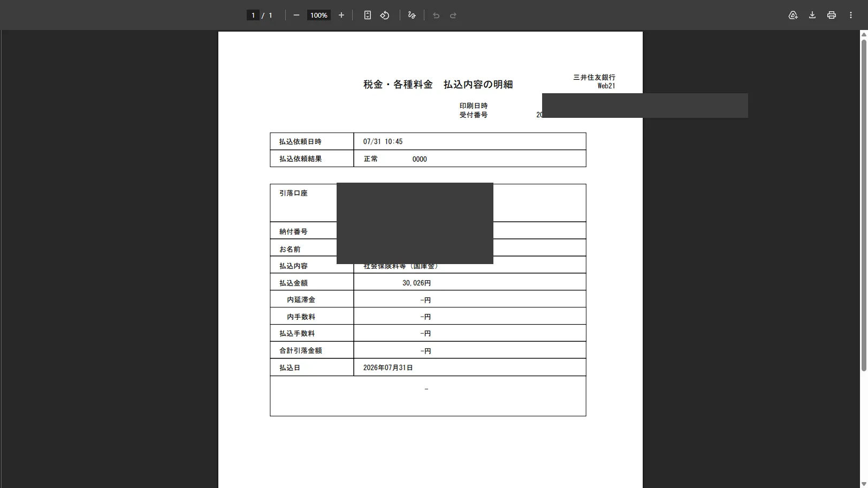Click the 印刷日時 label
This screenshot has width=868, height=488.
point(474,106)
